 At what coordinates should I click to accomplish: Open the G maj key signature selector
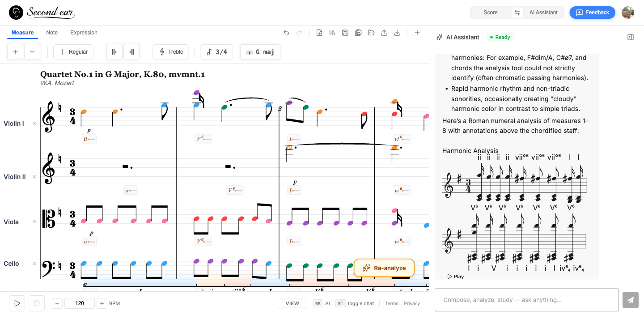click(x=260, y=52)
